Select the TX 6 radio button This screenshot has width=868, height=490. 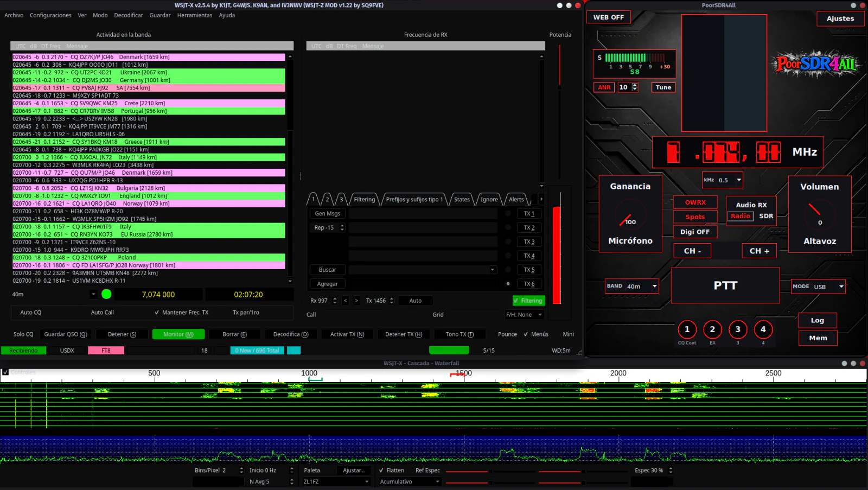508,284
